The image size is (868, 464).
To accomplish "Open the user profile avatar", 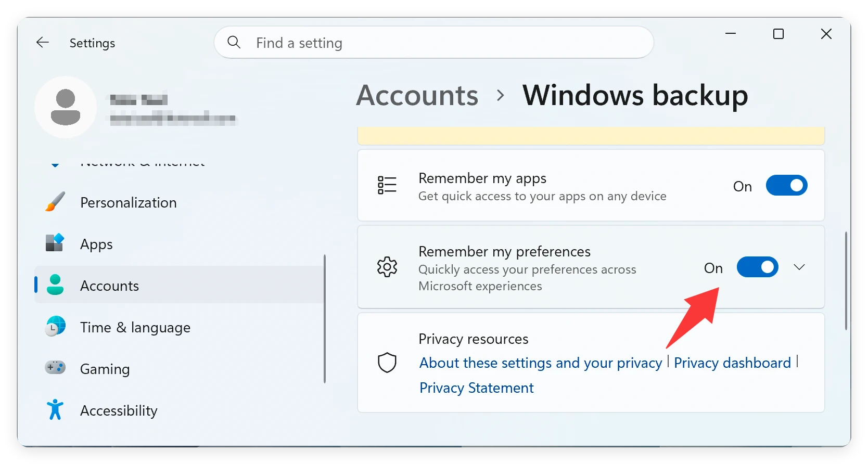I will (66, 107).
